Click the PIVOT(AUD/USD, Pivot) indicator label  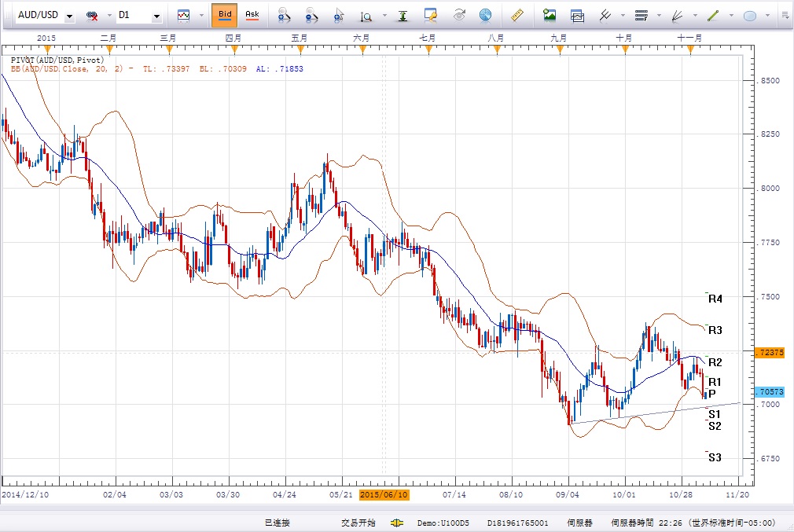pyautogui.click(x=57, y=59)
